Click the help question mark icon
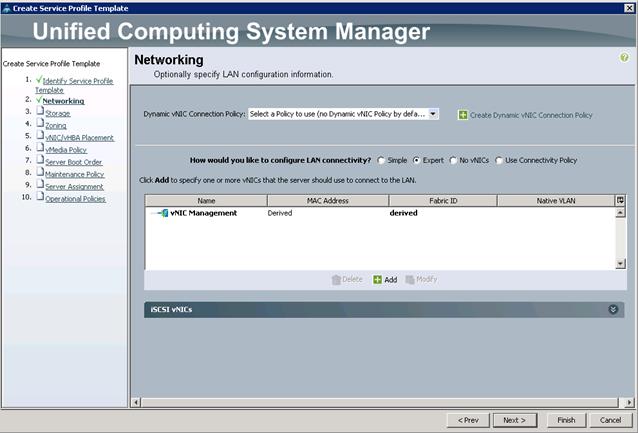This screenshot has width=638, height=433. click(x=624, y=58)
